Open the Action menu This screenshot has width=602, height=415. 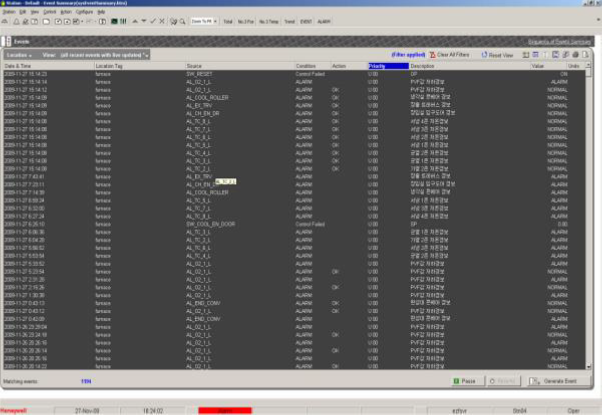[66, 12]
